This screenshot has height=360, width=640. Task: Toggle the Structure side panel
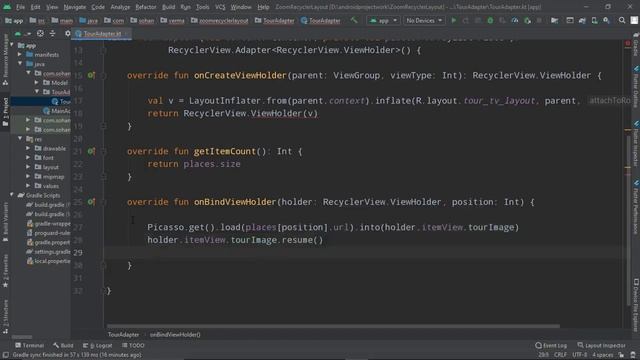click(5, 317)
